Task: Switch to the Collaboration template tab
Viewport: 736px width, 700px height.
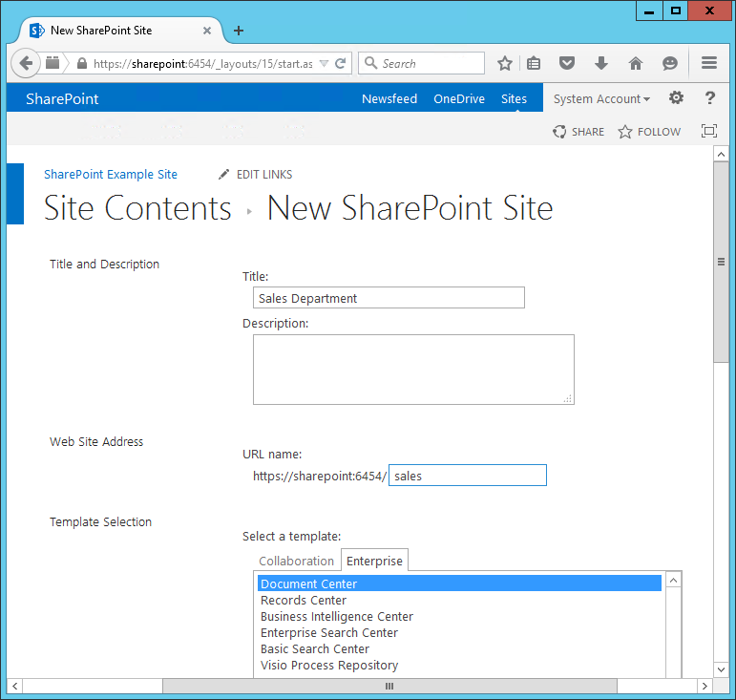Action: [296, 561]
